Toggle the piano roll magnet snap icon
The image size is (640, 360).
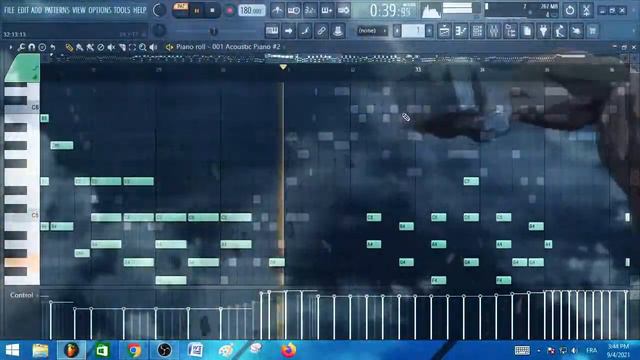pos(31,47)
